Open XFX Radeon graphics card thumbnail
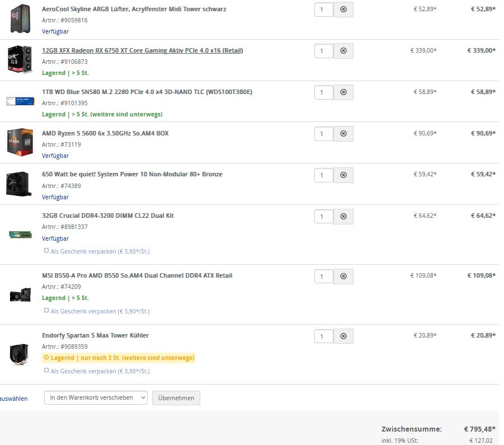Screen dimensions: 504x445 point(20,59)
